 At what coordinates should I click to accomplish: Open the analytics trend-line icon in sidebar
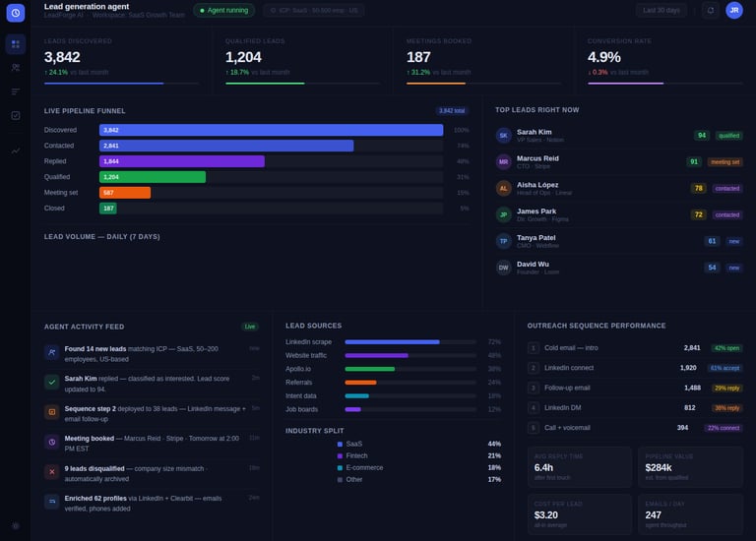point(16,150)
